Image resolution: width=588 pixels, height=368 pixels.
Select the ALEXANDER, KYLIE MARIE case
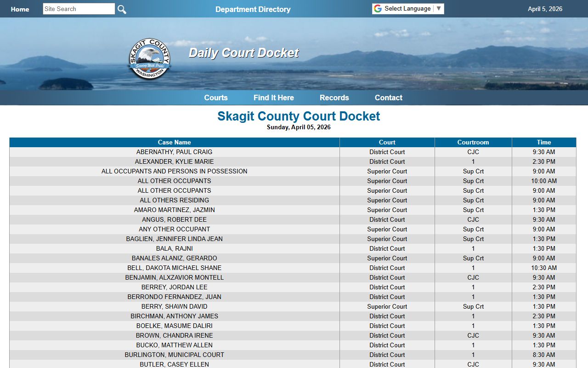pyautogui.click(x=175, y=161)
